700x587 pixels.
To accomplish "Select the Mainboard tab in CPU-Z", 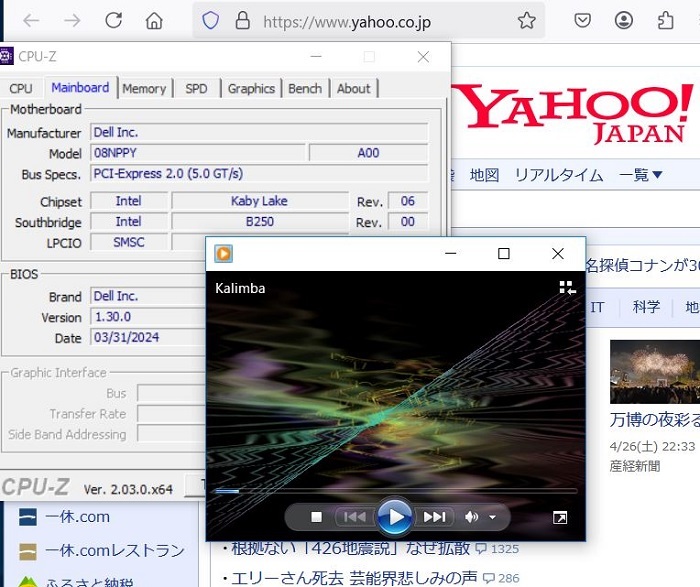I will [80, 87].
